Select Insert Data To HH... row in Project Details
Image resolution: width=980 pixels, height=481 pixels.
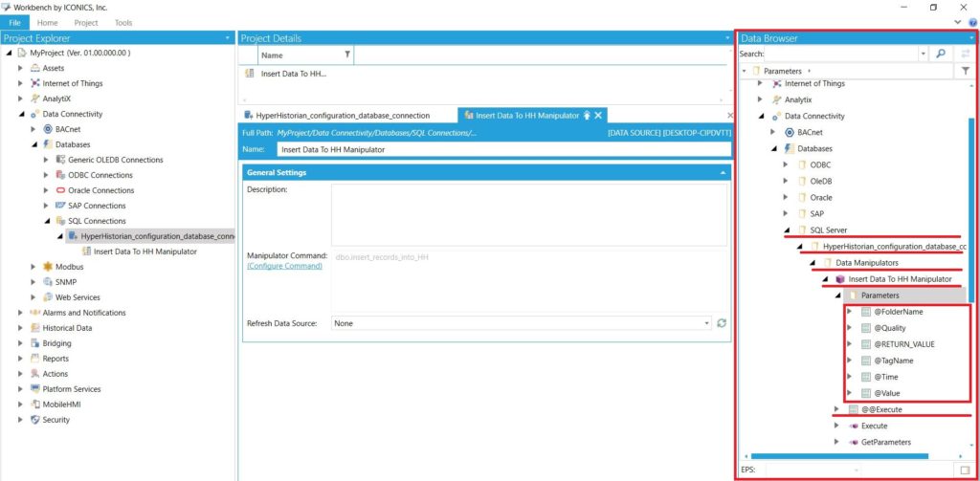tap(294, 73)
